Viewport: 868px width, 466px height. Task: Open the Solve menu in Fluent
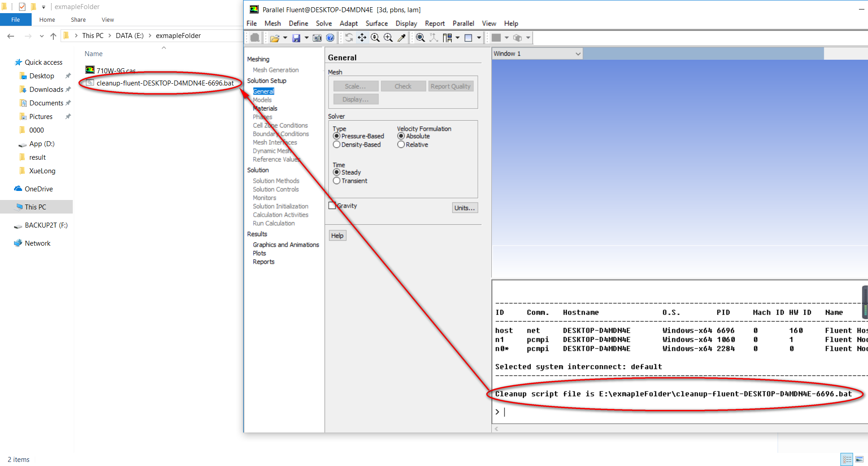[x=323, y=23]
